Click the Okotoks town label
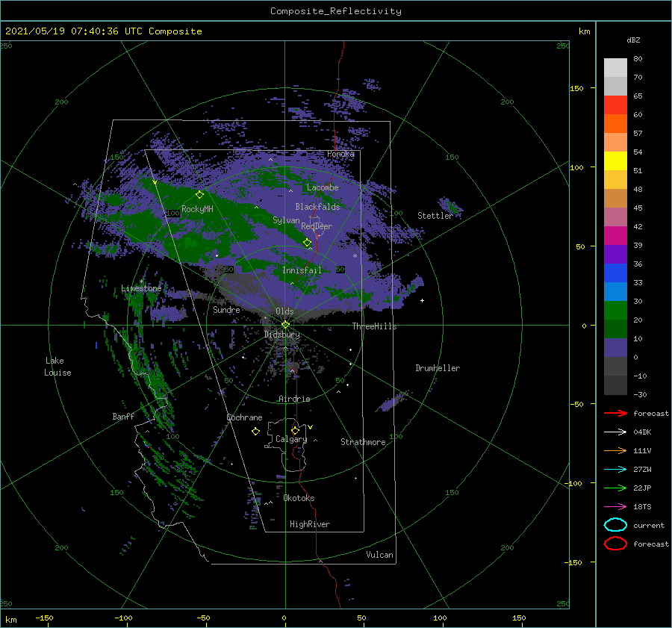Viewport: 672px width, 628px height. (299, 498)
